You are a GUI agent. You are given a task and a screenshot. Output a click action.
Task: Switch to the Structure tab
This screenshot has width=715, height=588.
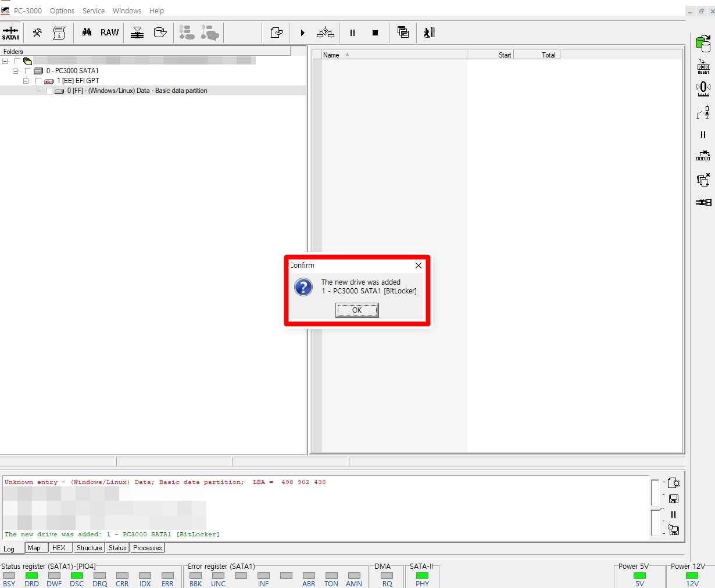coord(90,548)
